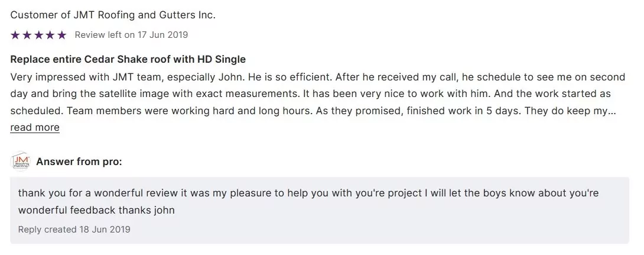This screenshot has height=255, width=644.
Task: Click the 'Reply created 18 Jun 2019' text
Action: coord(74,229)
